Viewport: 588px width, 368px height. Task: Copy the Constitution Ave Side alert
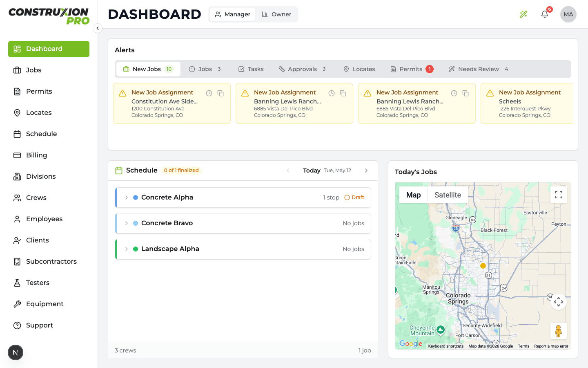[x=220, y=93]
